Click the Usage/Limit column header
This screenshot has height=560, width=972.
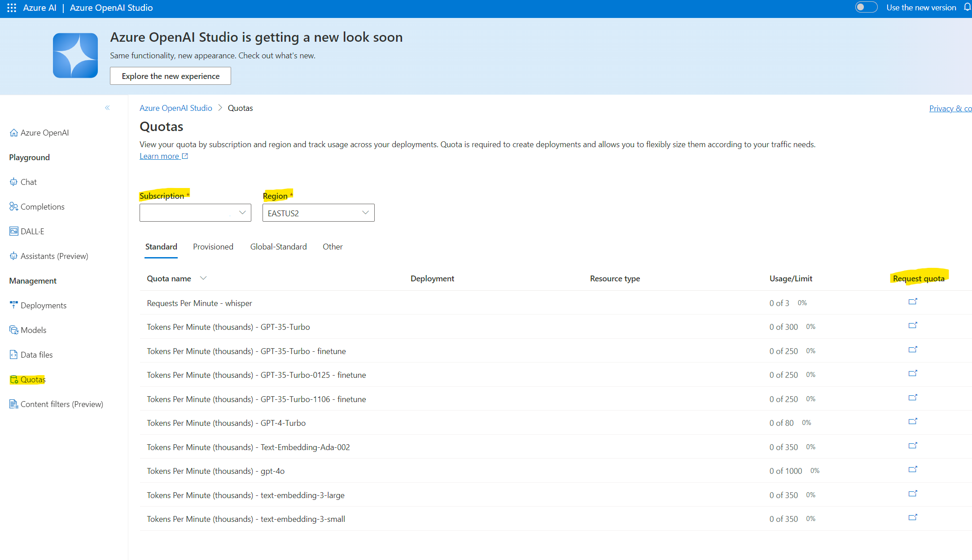(x=791, y=279)
